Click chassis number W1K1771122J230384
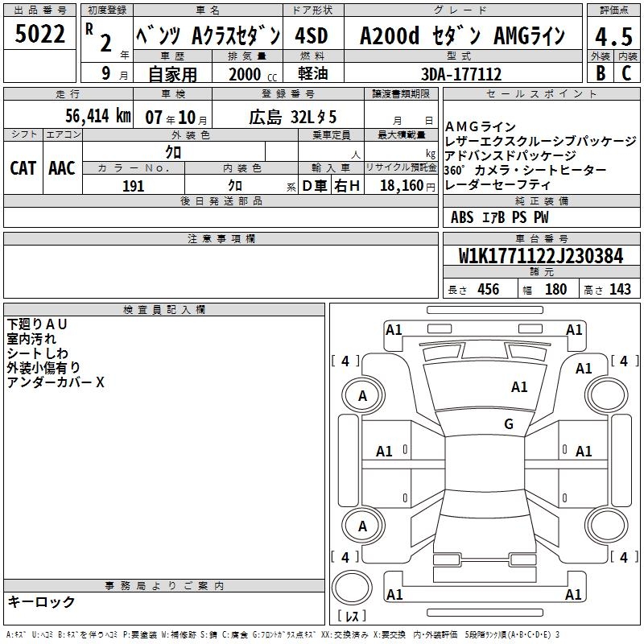Screen dimensions: 644x644 [x=540, y=256]
